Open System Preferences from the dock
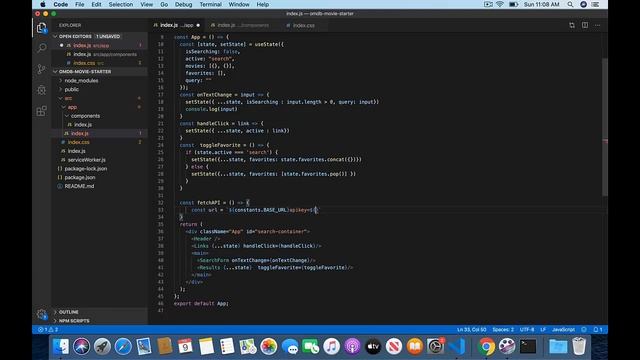The width and height of the screenshot is (640, 360). point(436,347)
